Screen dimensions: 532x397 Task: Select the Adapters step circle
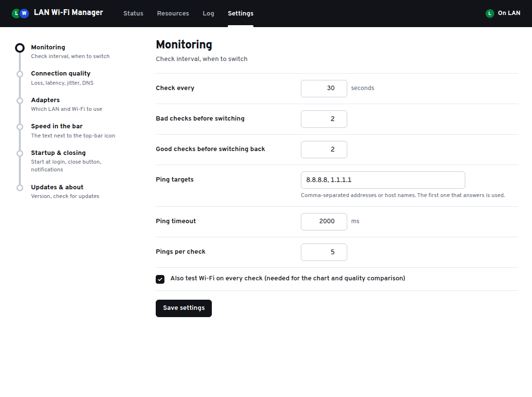point(20,101)
